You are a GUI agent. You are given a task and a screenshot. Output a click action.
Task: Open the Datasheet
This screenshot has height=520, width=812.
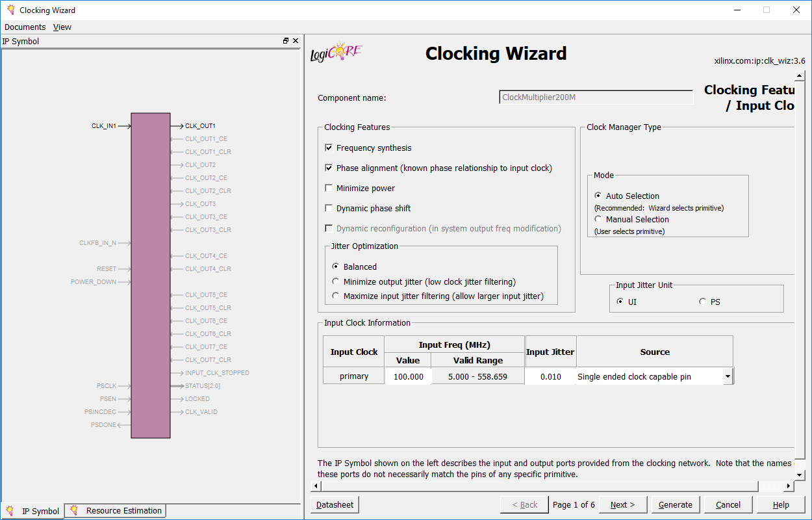334,504
